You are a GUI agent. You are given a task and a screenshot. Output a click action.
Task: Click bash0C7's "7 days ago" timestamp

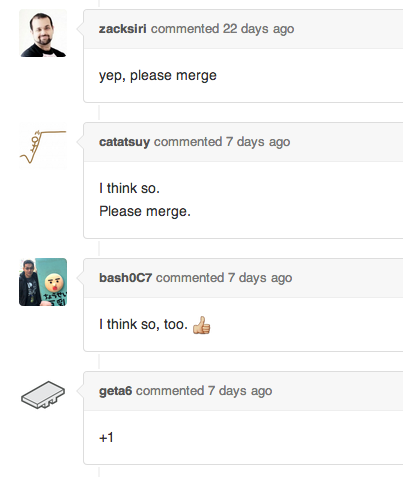pyautogui.click(x=260, y=278)
